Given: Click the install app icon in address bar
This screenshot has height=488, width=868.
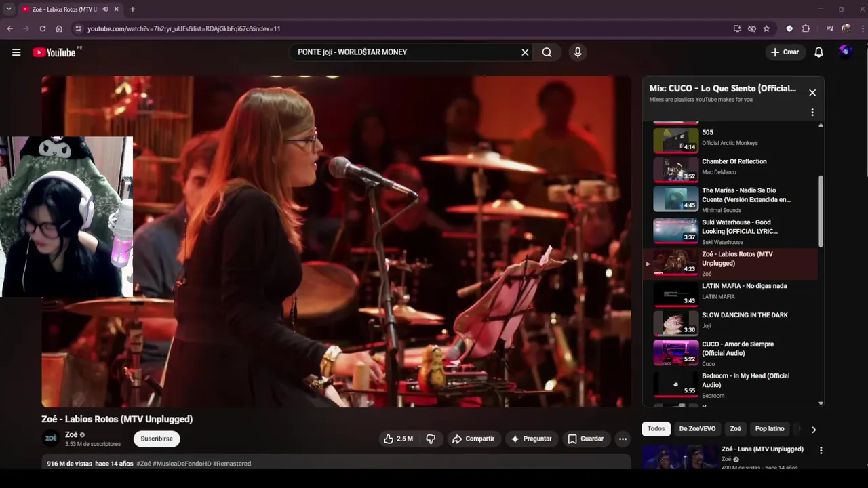Looking at the screenshot, I should point(737,28).
